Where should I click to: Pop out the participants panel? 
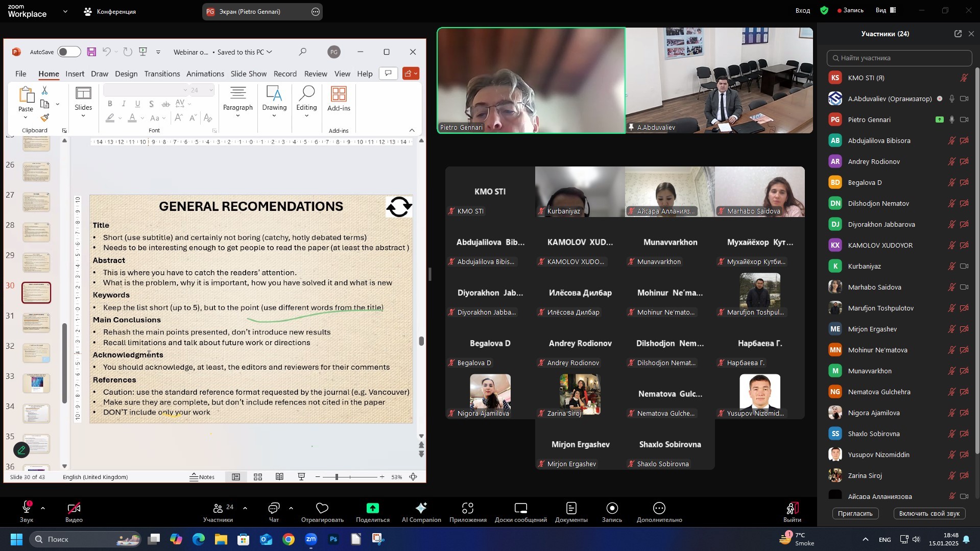(x=958, y=34)
